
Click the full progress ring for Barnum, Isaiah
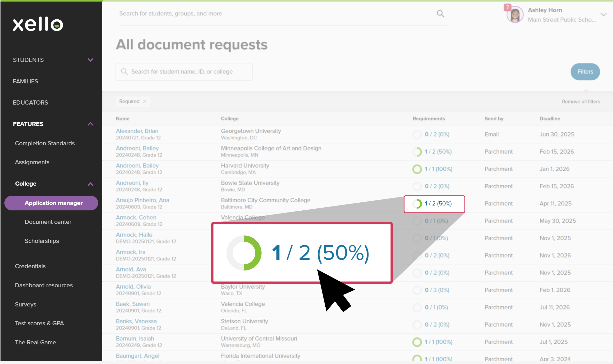click(x=417, y=342)
